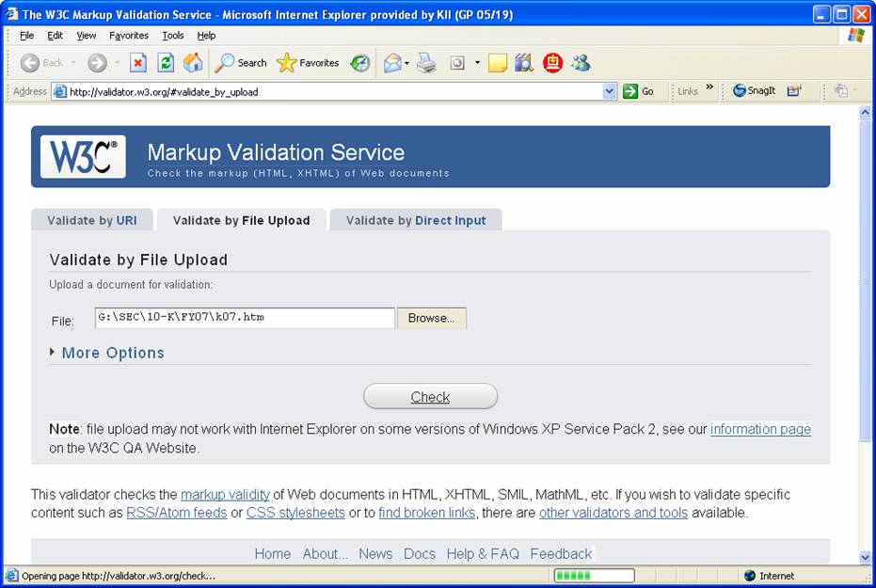The height and width of the screenshot is (588, 876).
Task: Go back with the Back button
Action: pyautogui.click(x=40, y=63)
